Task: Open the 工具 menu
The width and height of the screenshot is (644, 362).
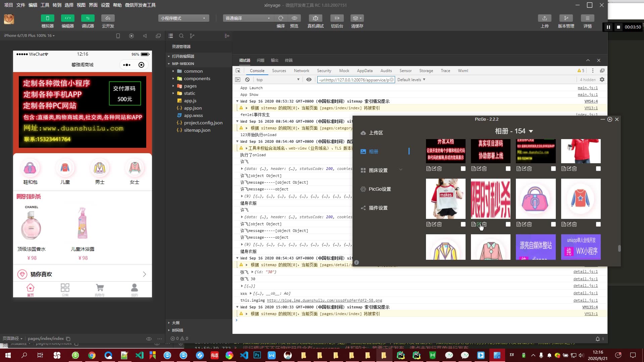Action: (x=45, y=5)
